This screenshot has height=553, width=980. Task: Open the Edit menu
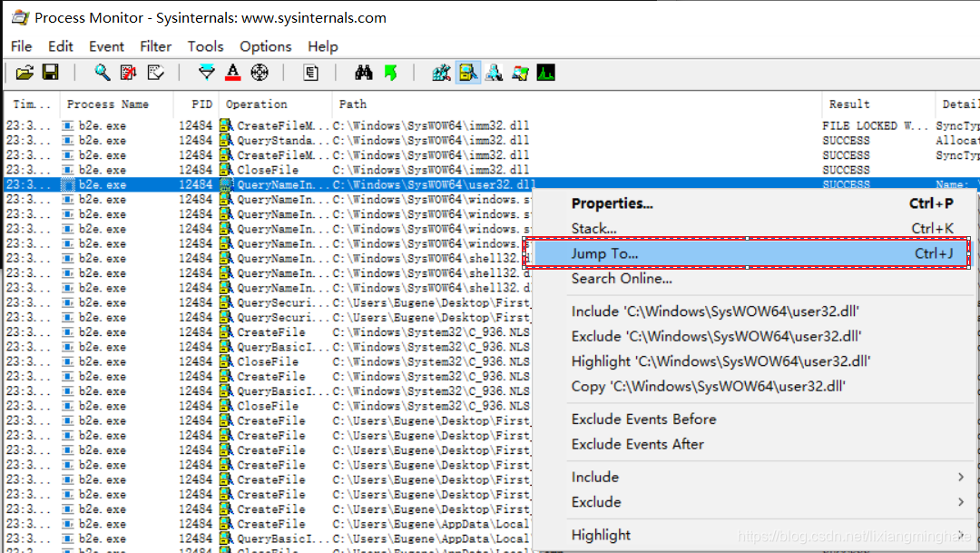click(x=61, y=46)
